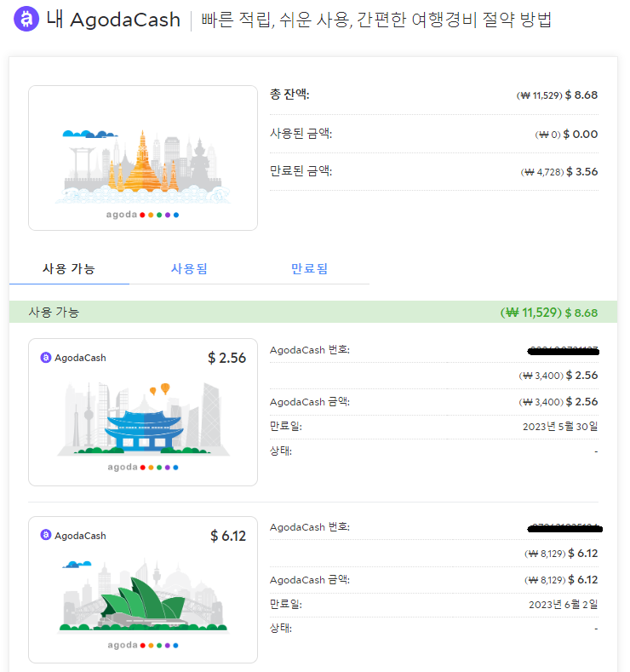The height and width of the screenshot is (672, 630).
Task: Click the Seoul palace $ 2.56 card image
Action: point(143,412)
